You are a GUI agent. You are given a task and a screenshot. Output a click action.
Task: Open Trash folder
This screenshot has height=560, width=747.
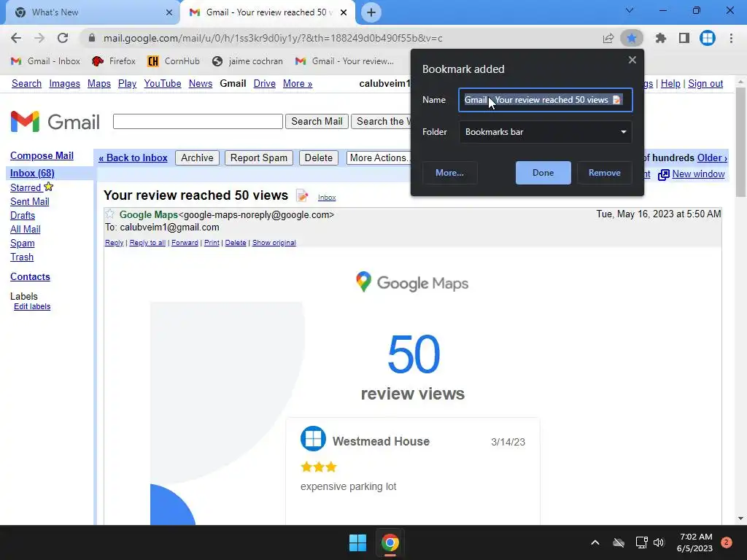[x=22, y=257]
